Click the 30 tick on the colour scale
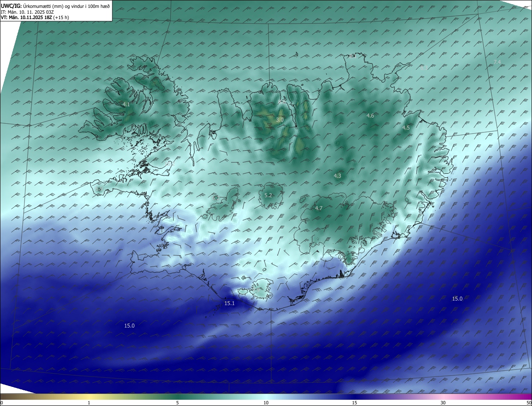Image resolution: width=532 pixels, height=406 pixels. 443,403
